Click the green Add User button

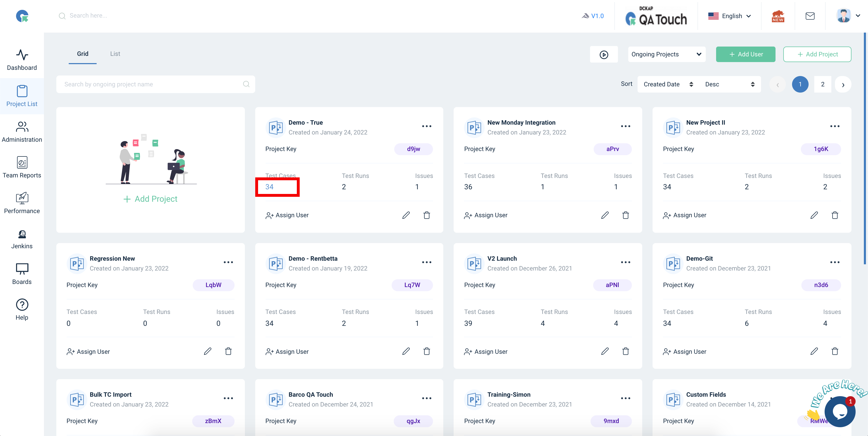click(x=745, y=54)
